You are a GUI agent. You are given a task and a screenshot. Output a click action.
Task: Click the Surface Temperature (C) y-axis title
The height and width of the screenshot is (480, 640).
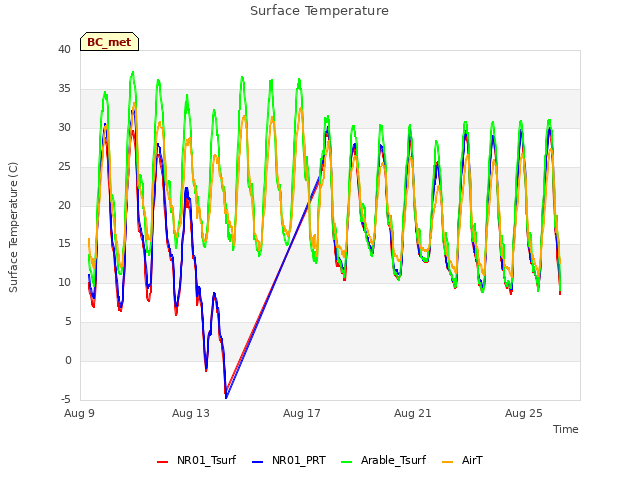pyautogui.click(x=13, y=227)
